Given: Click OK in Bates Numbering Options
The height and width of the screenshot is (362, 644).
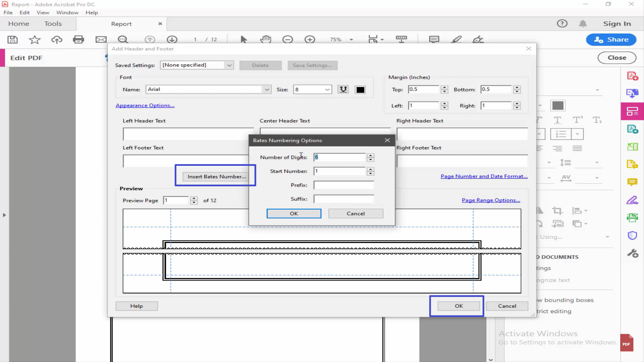Looking at the screenshot, I should (x=294, y=214).
